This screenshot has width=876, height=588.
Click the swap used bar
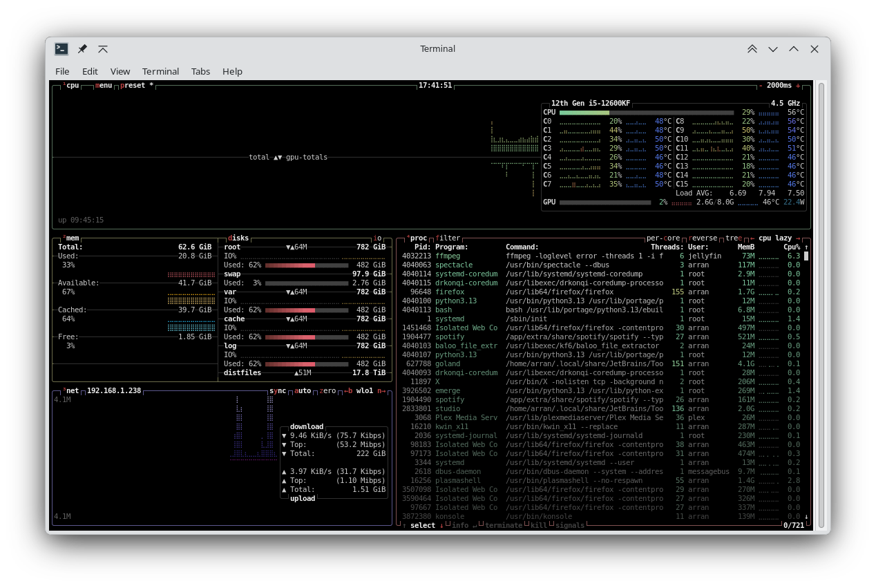pos(307,283)
